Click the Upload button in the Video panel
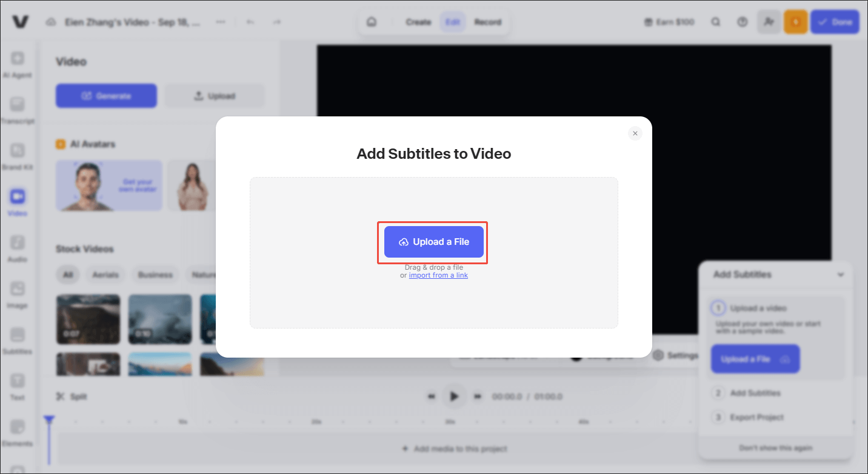Viewport: 868px width, 474px height. [215, 96]
